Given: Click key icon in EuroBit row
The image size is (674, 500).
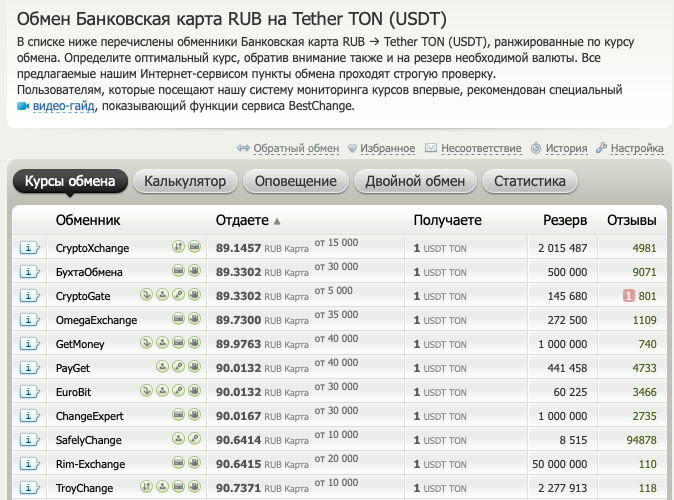Looking at the screenshot, I should pyautogui.click(x=178, y=390).
